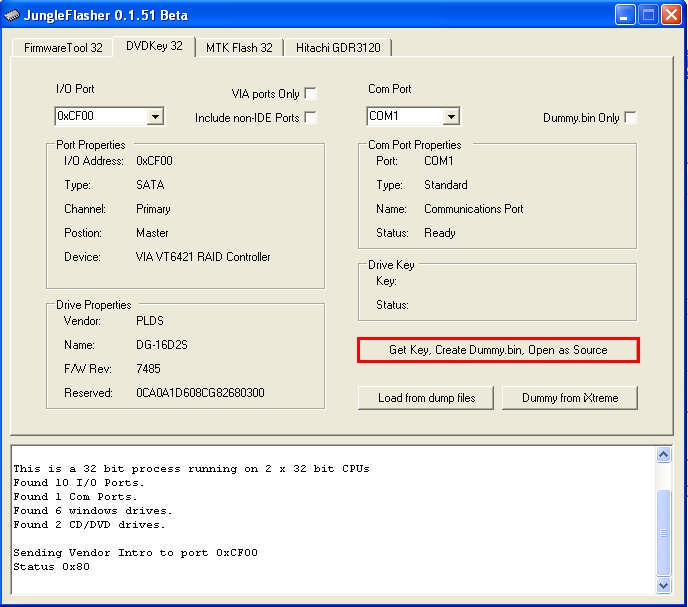Select the DVDKey 32 tab
688x607 pixels.
(x=154, y=46)
